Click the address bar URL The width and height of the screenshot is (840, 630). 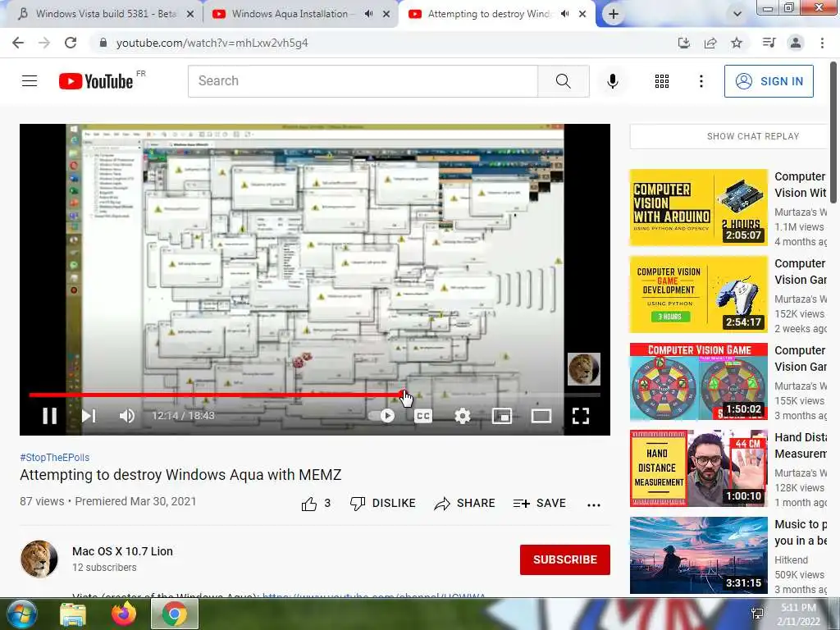click(212, 43)
